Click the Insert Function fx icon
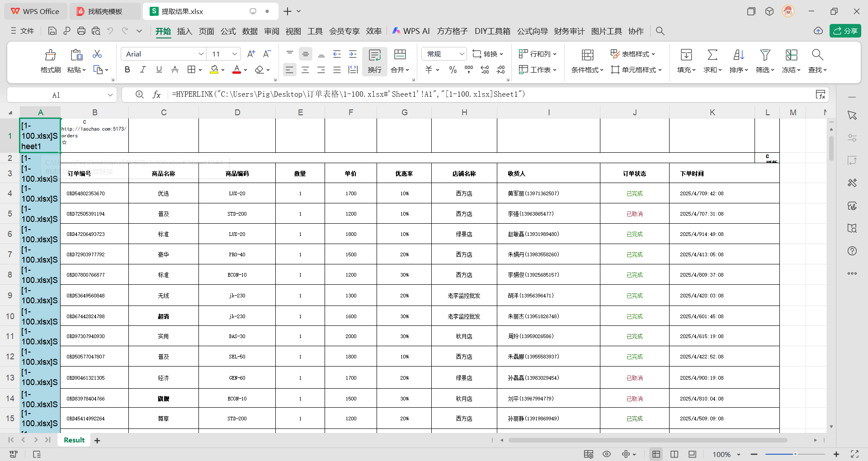 [156, 94]
